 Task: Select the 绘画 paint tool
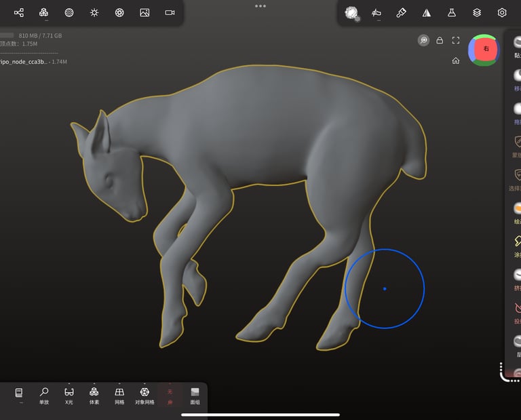517,213
